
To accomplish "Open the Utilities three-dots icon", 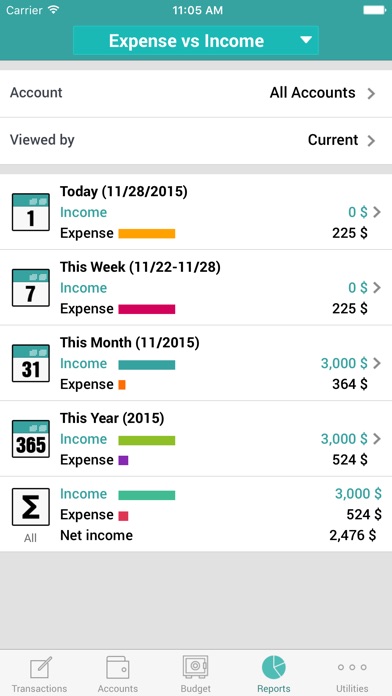I will (x=352, y=667).
